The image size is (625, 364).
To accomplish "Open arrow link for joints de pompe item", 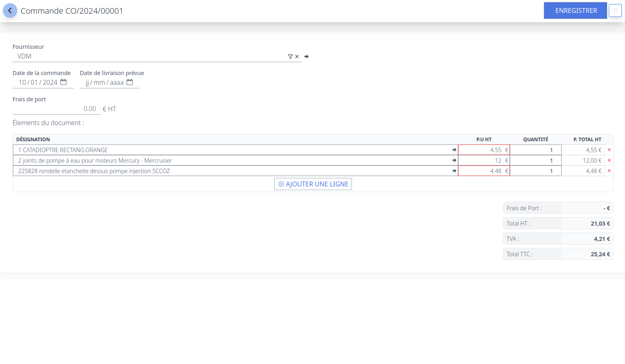I will tap(454, 161).
